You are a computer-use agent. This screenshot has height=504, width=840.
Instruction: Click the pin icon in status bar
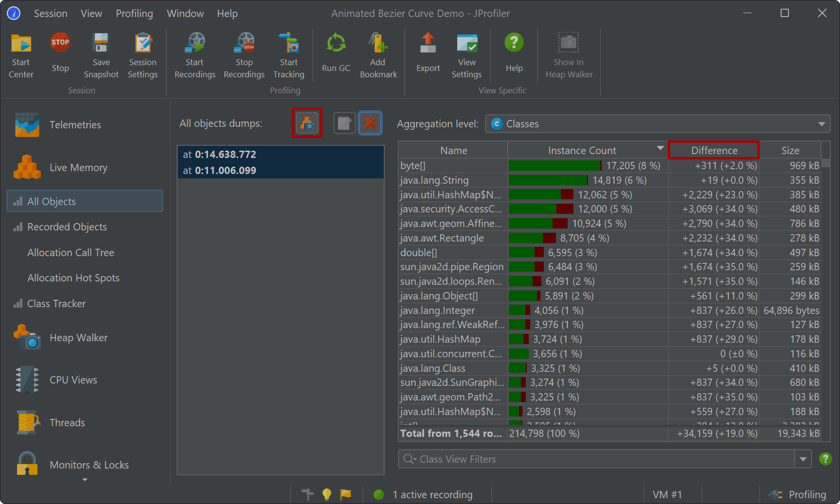(307, 494)
